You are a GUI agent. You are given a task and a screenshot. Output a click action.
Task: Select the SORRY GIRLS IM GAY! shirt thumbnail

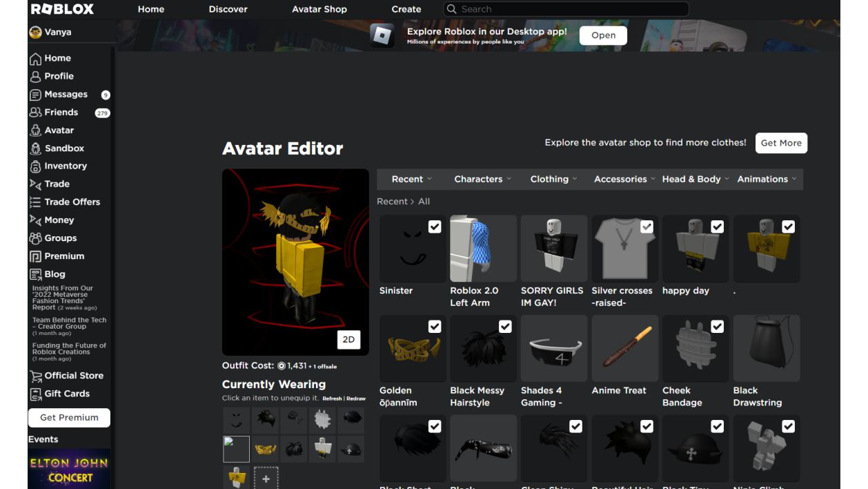coord(554,248)
